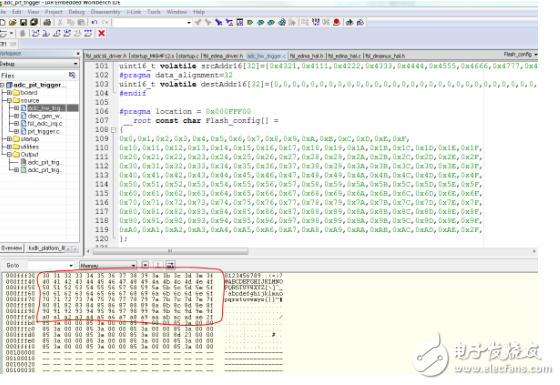The height and width of the screenshot is (385, 560).
Task: Select pit_trigger.c in the Files tree
Action: coord(44,131)
